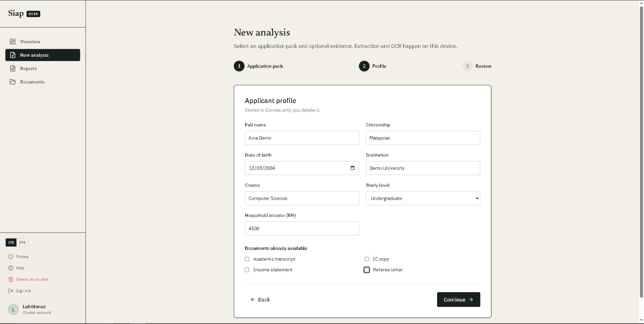Click the Citizenship input field
This screenshot has width=644, height=324.
click(423, 138)
